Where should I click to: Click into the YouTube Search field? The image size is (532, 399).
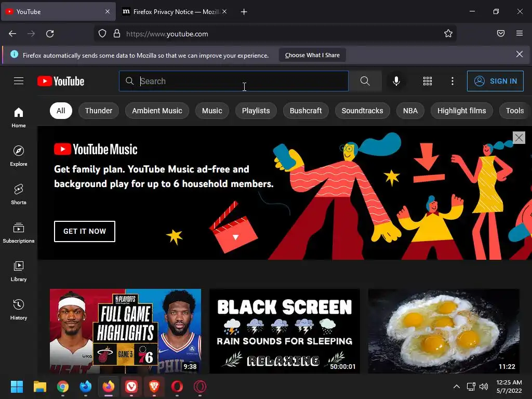[x=233, y=81]
